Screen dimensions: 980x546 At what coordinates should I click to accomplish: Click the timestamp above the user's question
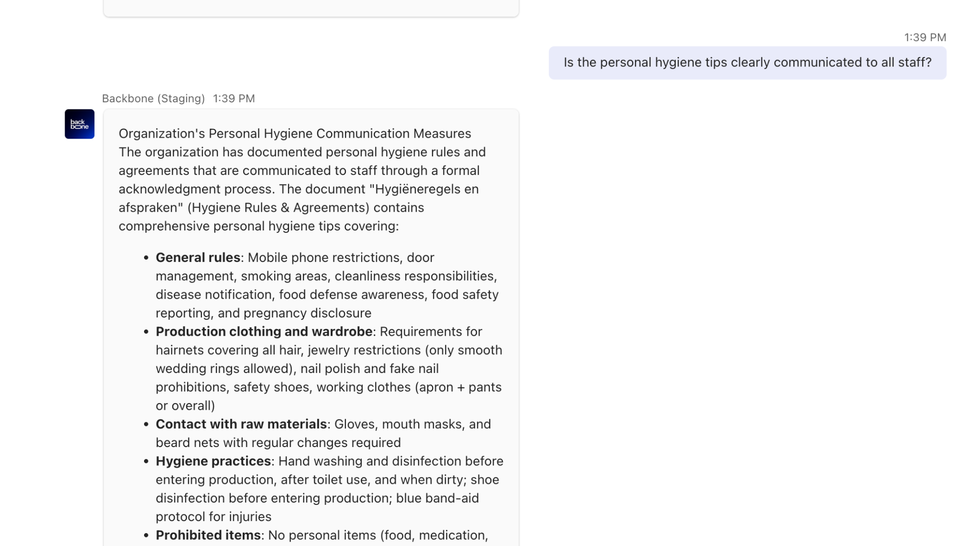(924, 37)
